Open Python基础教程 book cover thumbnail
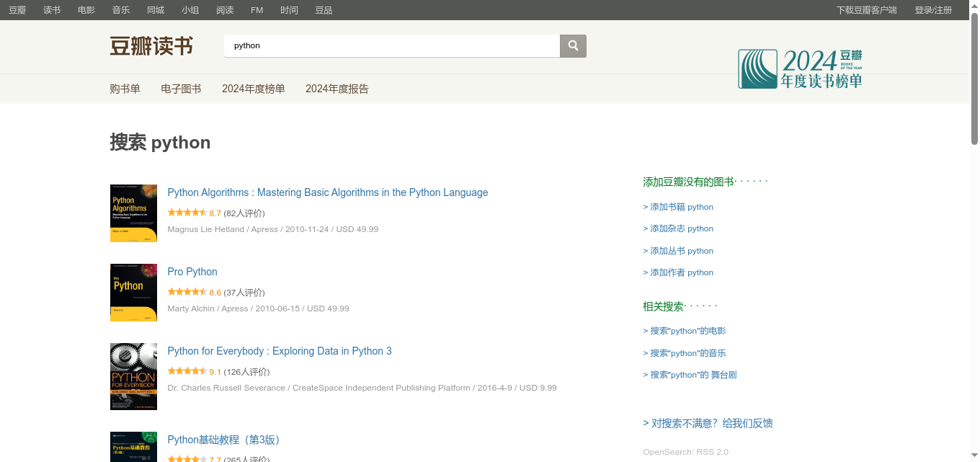 [133, 447]
